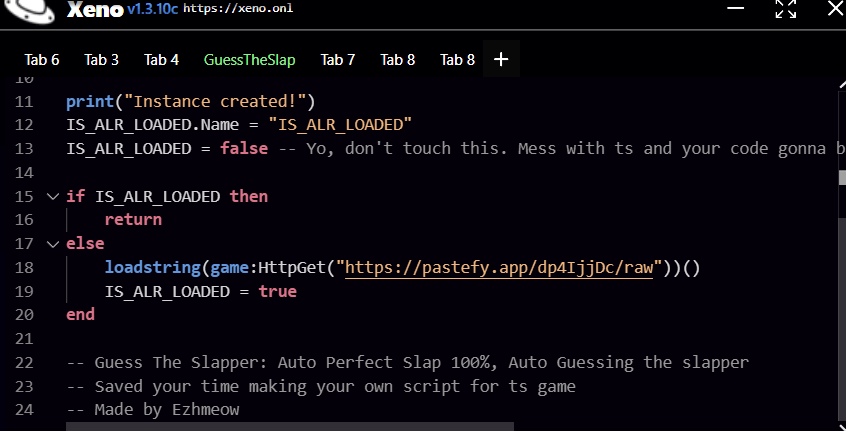Click the "Guess The Slapper" comment line

point(407,362)
